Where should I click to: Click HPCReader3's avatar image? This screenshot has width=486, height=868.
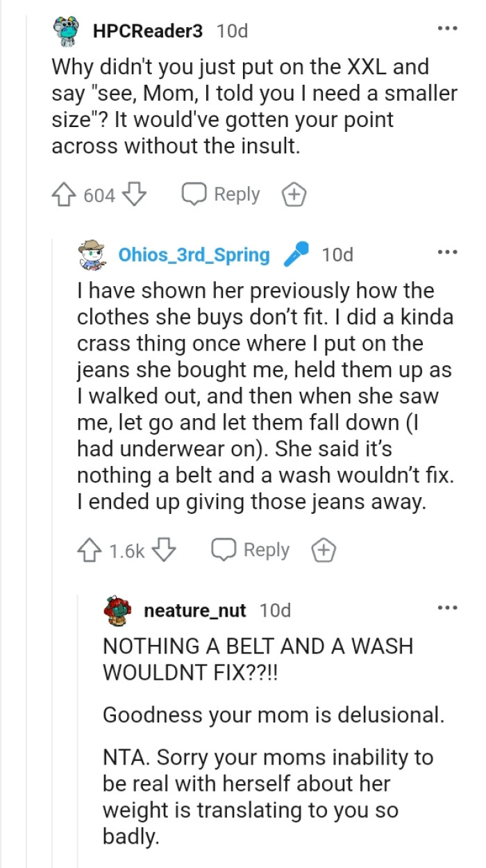point(67,31)
